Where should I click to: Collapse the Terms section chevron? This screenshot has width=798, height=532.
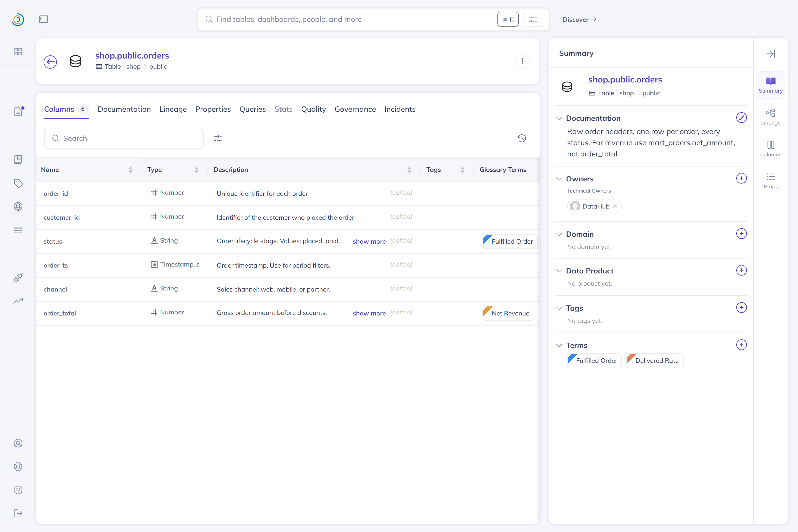tap(559, 345)
